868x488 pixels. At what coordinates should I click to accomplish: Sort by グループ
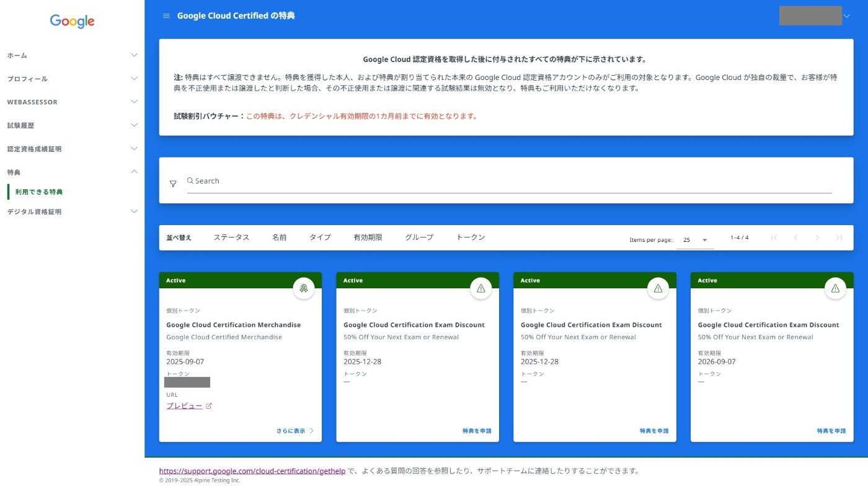(x=419, y=237)
